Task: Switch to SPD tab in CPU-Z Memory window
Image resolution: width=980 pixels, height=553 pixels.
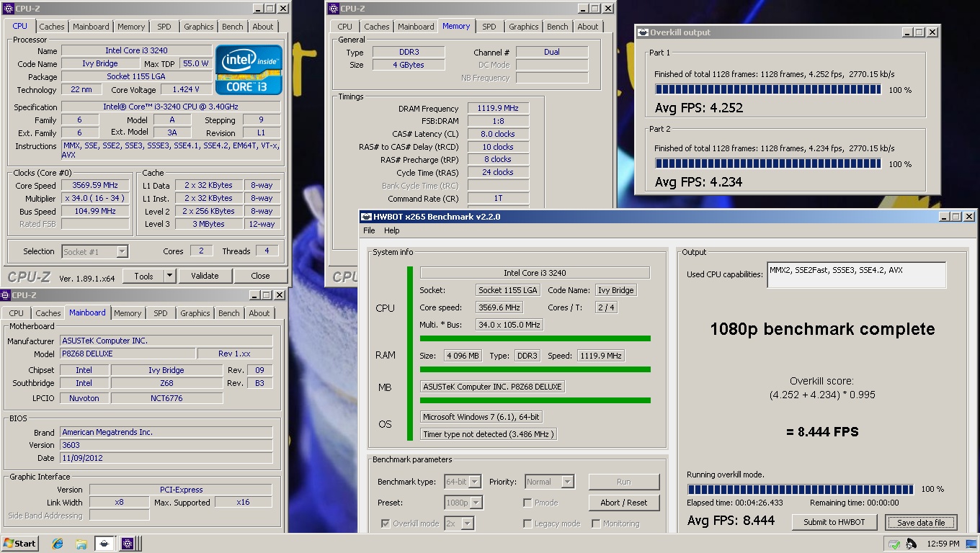Action: click(489, 27)
